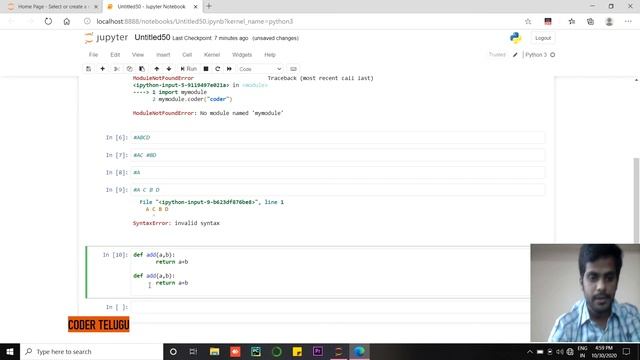Click the Trusted notebook indicator

pyautogui.click(x=497, y=55)
